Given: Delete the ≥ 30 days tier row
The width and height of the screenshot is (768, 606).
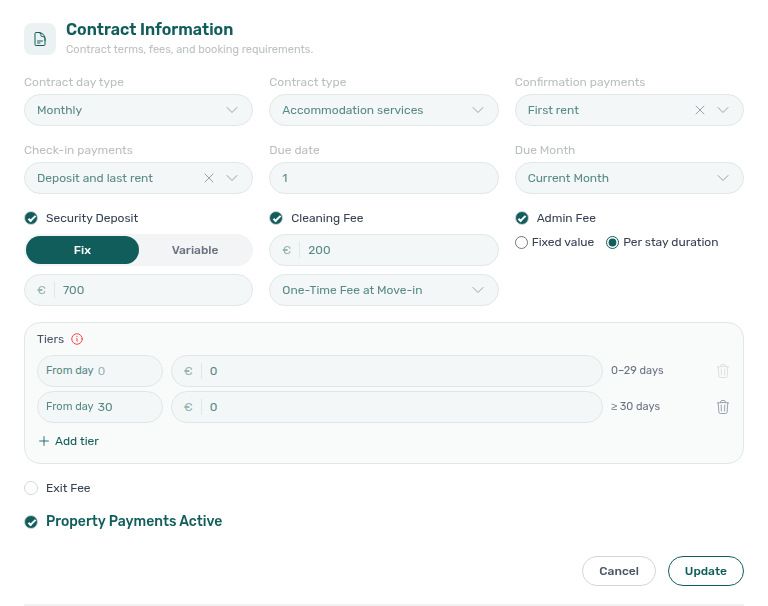Looking at the screenshot, I should coord(723,407).
